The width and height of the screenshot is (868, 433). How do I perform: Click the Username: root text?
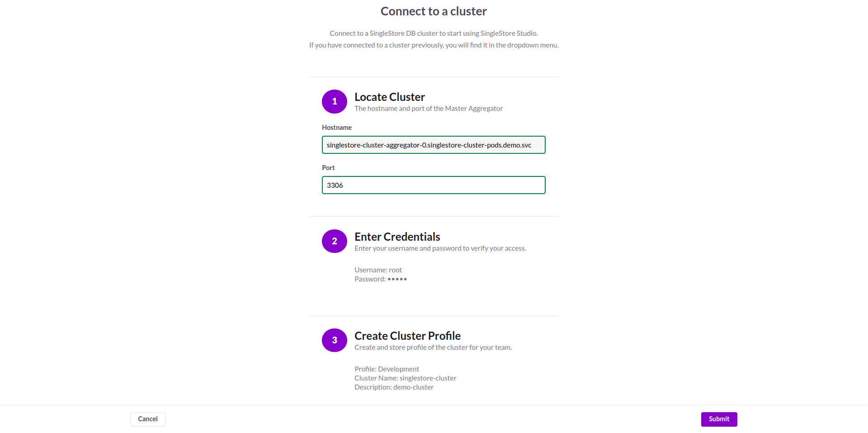(x=378, y=270)
